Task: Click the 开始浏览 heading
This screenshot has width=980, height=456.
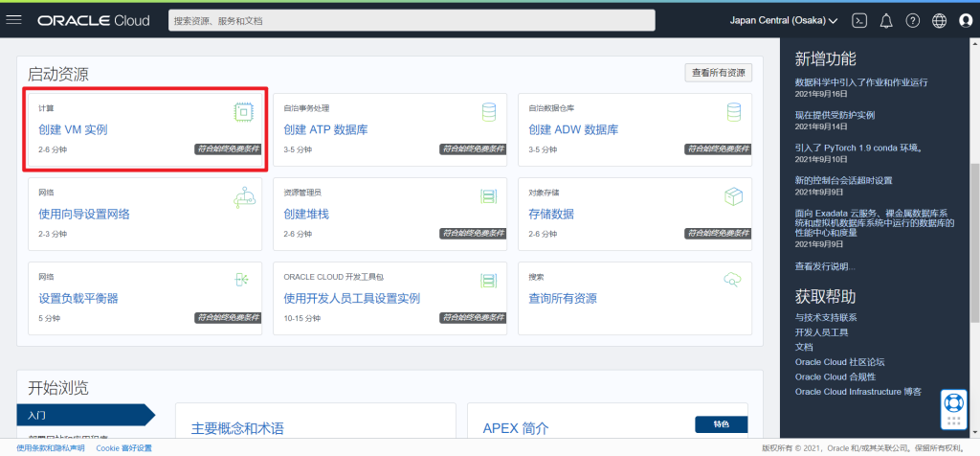Action: pyautogui.click(x=58, y=388)
